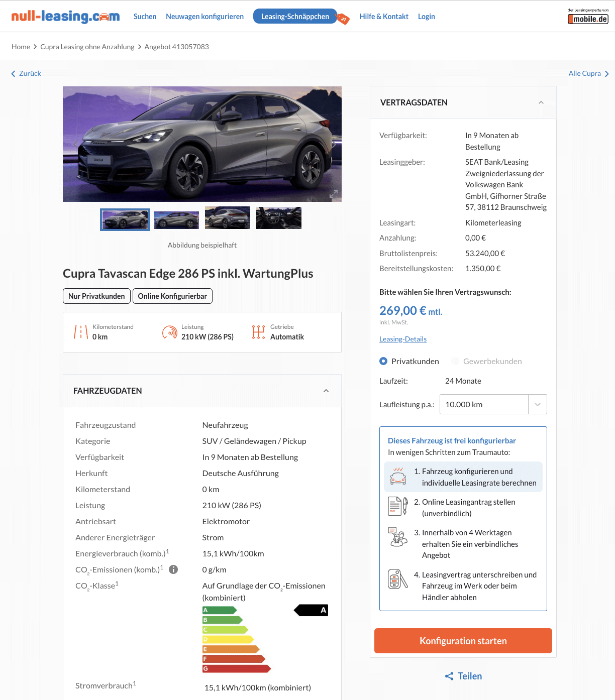This screenshot has height=700, width=615.
Task: Collapse the FAHRZEUGDATEN section
Action: coord(326,391)
